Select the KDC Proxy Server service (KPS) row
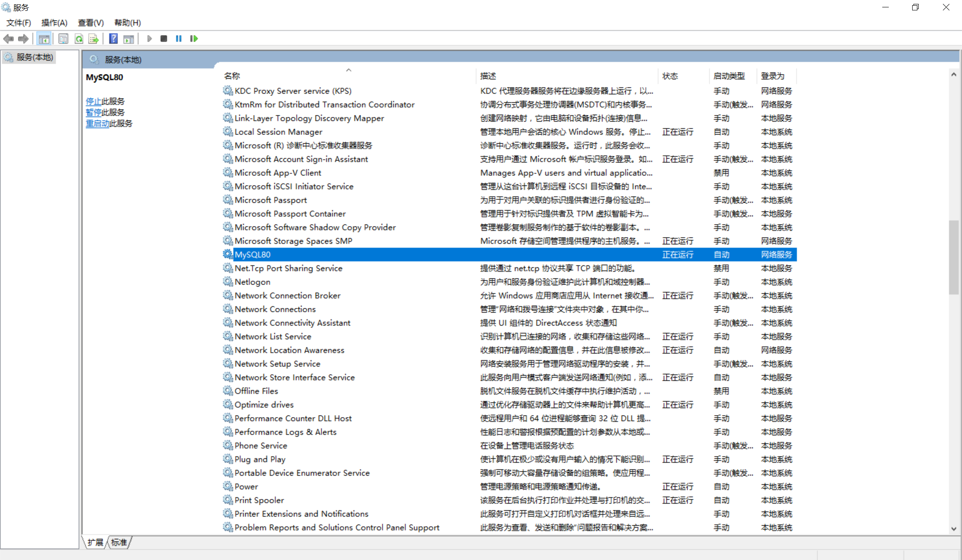This screenshot has height=560, width=962. click(x=509, y=91)
